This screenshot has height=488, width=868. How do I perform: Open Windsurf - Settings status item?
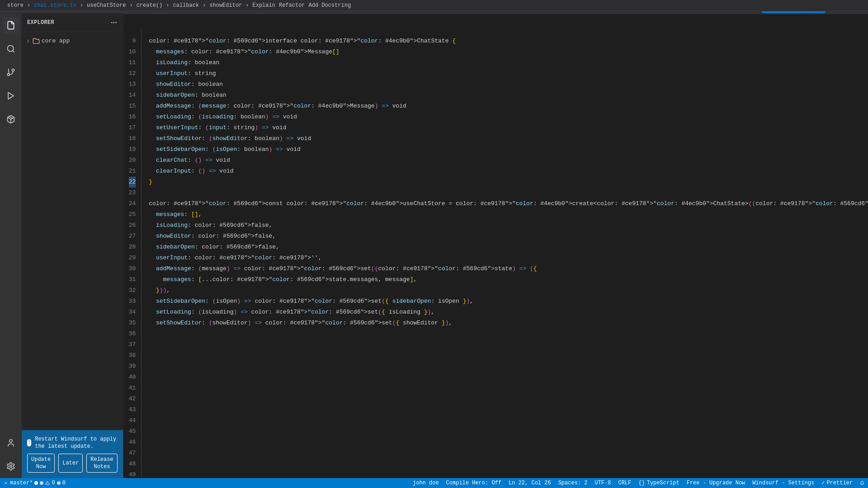coord(783,483)
